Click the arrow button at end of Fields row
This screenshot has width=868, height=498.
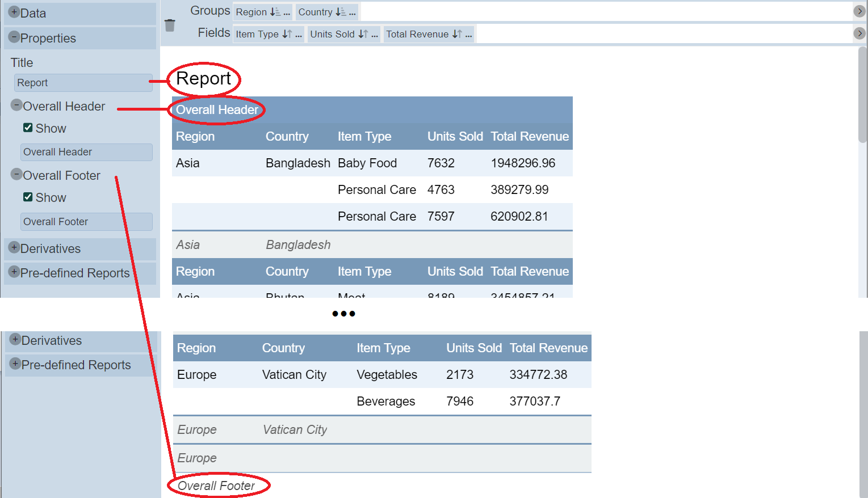coord(859,33)
